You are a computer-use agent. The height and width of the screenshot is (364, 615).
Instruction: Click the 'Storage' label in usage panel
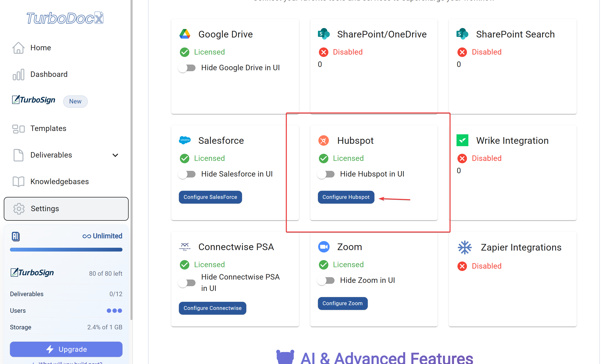click(x=21, y=327)
